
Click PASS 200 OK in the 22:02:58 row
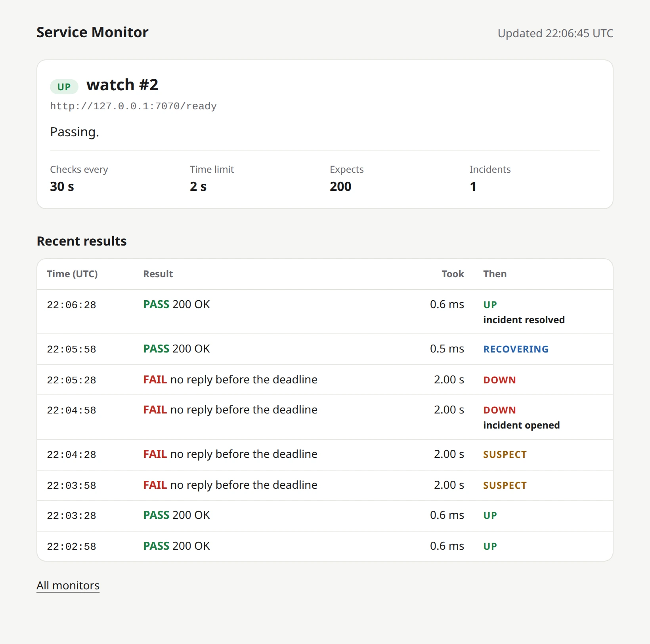(x=176, y=546)
